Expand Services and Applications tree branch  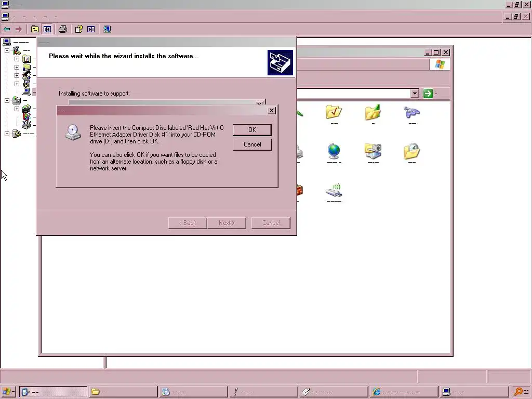pyautogui.click(x=7, y=134)
